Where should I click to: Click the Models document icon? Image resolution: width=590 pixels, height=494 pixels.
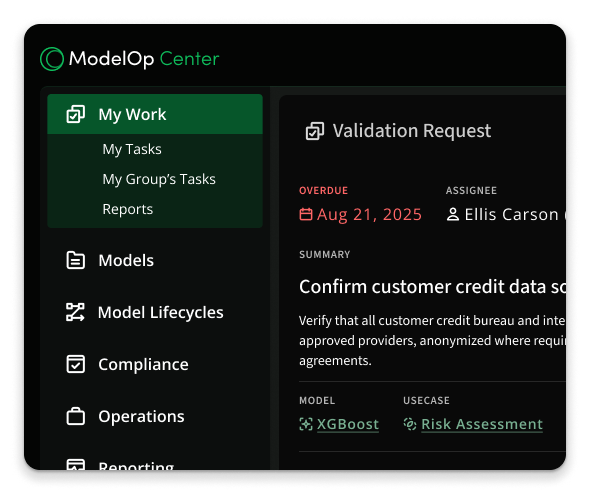pos(76,260)
